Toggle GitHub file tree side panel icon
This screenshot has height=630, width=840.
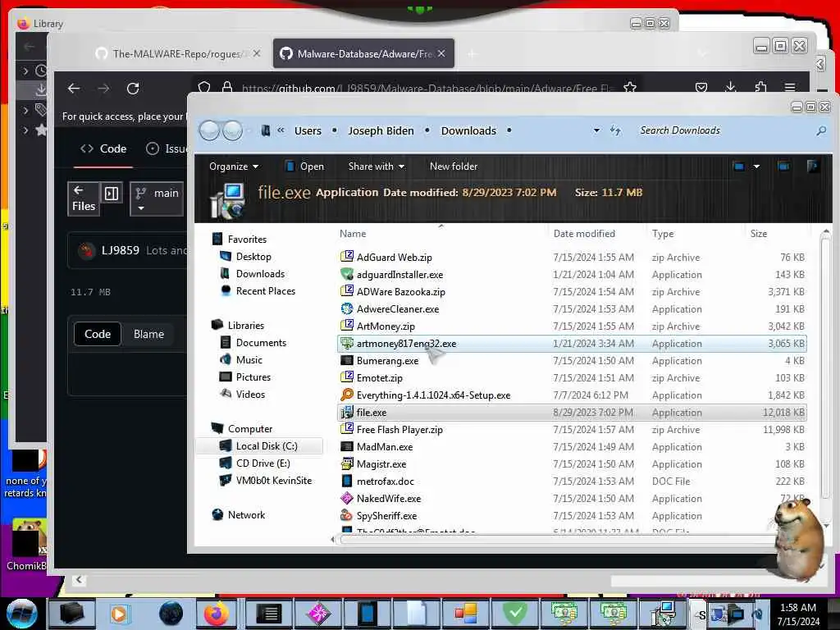(x=112, y=194)
